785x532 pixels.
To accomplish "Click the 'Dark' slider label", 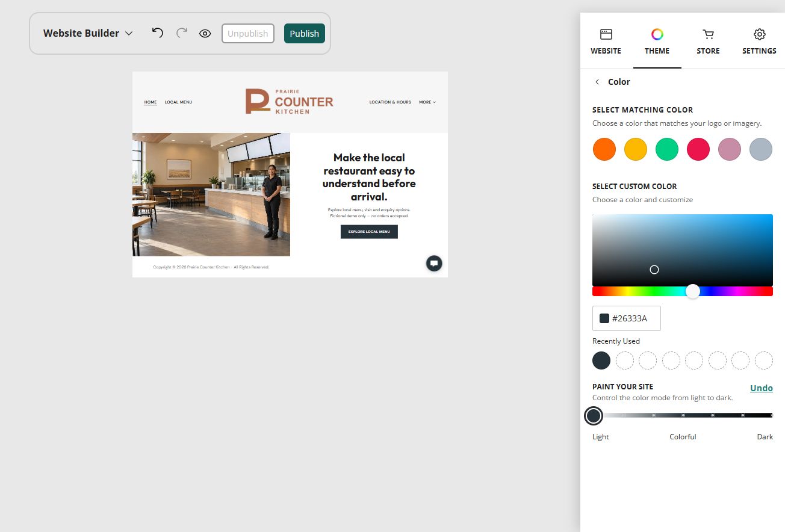I will pos(765,437).
